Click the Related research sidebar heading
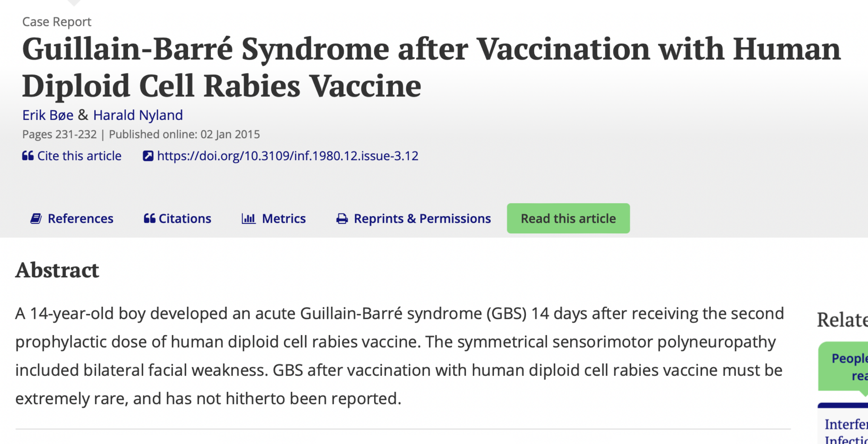This screenshot has height=444, width=868. [x=842, y=320]
